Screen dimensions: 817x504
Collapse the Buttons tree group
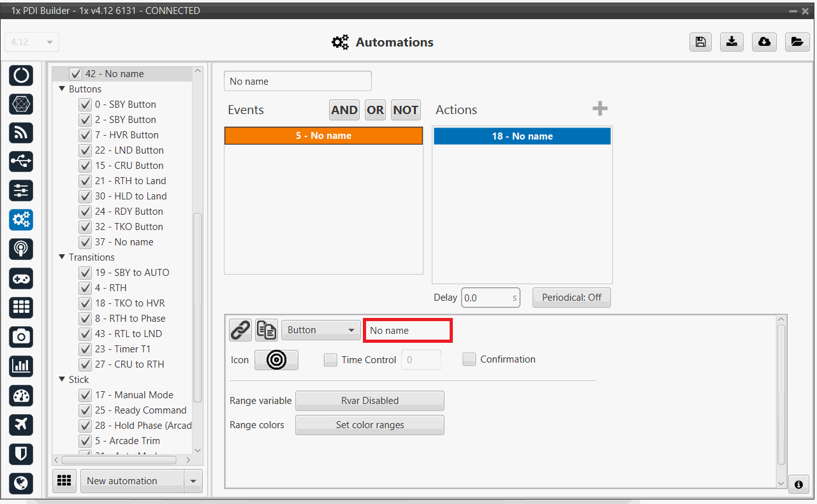63,89
